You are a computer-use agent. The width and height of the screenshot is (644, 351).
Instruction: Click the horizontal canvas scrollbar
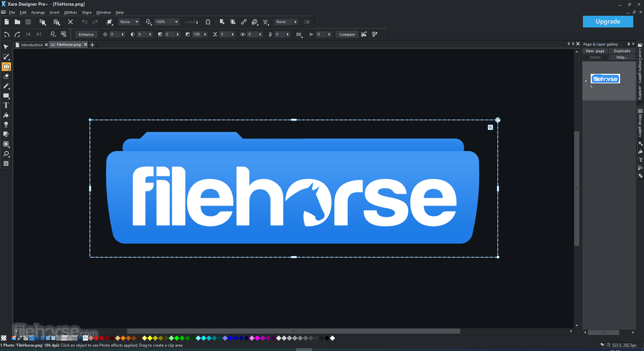coord(293,331)
